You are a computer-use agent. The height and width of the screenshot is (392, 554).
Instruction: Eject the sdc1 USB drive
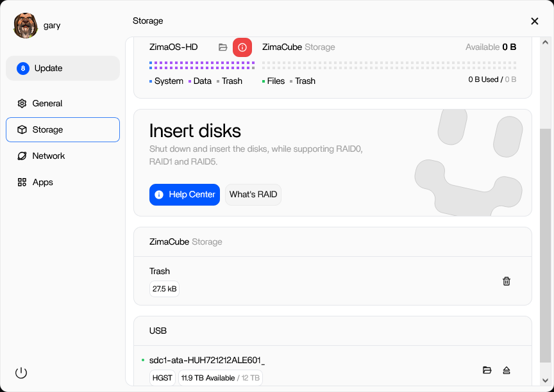[x=507, y=370]
